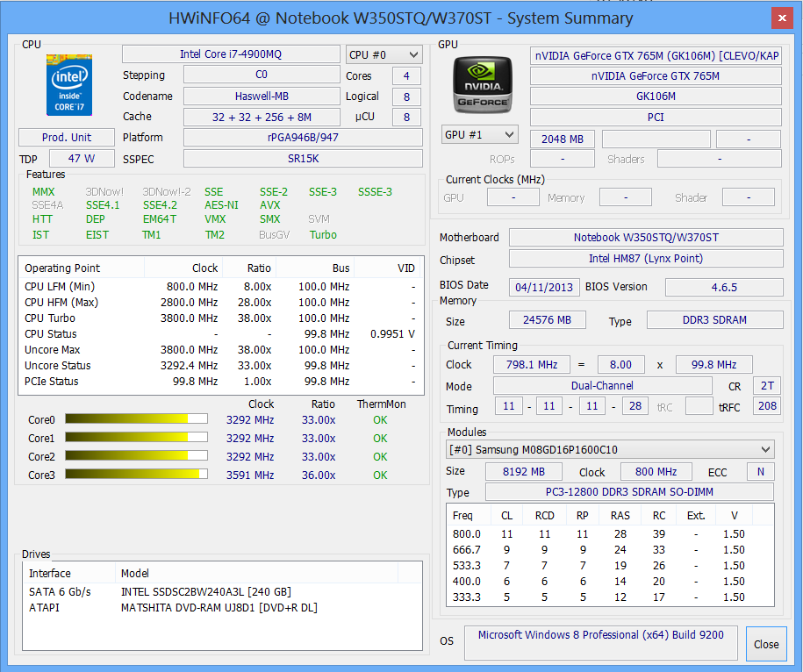The image size is (803, 672).
Task: Click the AES-NI feature label
Action: pos(221,205)
